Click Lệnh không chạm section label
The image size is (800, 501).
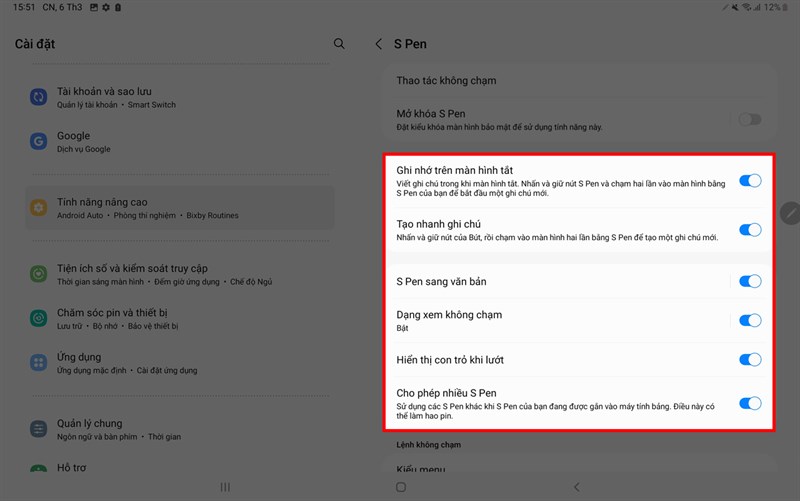coord(429,445)
